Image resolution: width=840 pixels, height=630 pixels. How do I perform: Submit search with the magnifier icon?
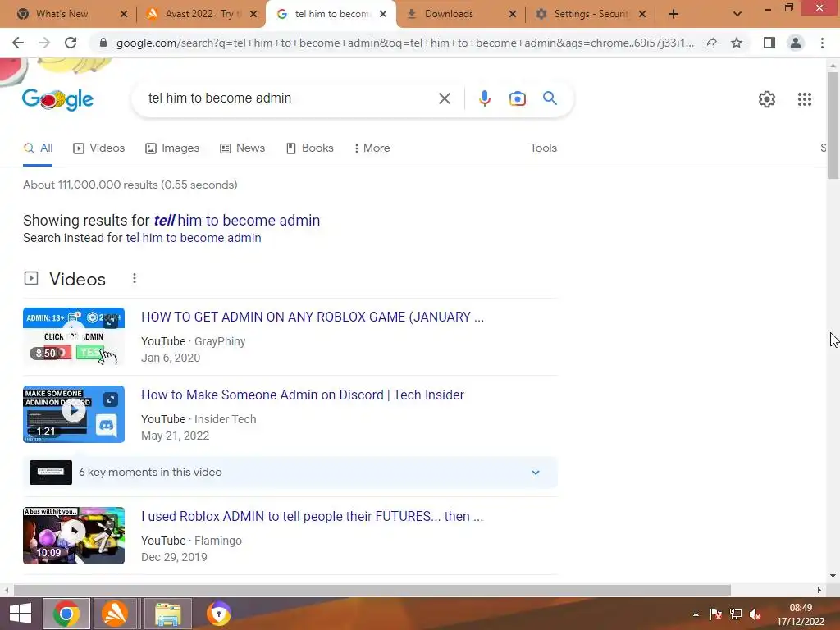[x=550, y=98]
